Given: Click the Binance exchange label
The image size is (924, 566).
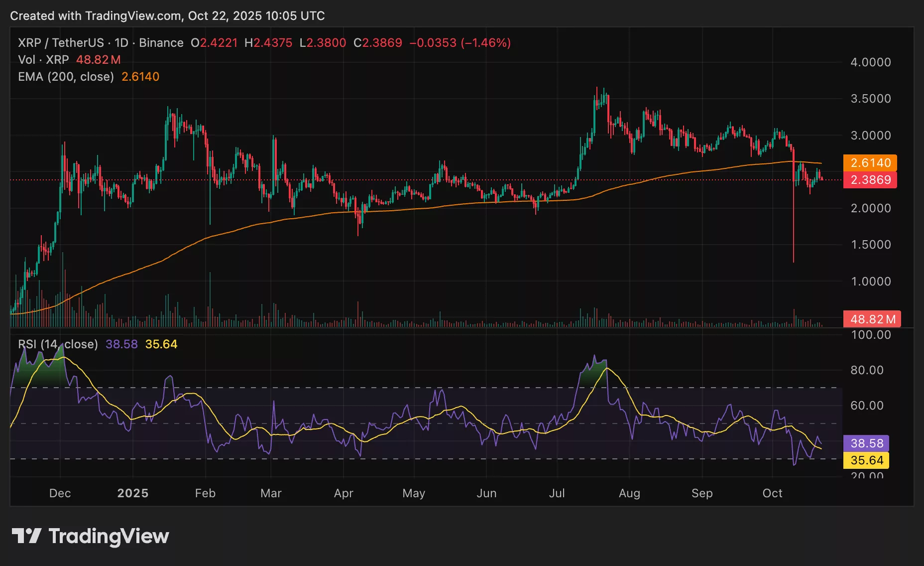Looking at the screenshot, I should coord(161,43).
